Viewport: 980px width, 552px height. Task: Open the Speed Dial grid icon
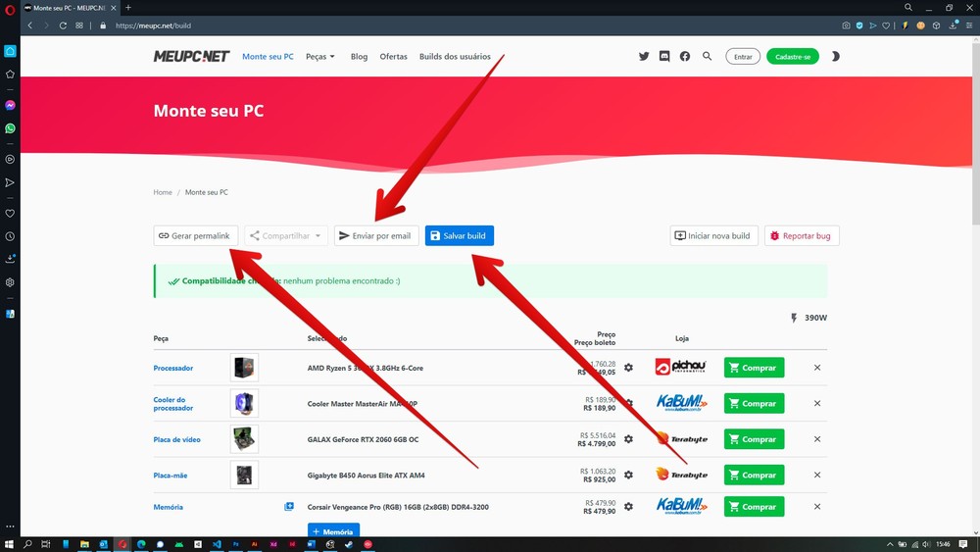[79, 25]
